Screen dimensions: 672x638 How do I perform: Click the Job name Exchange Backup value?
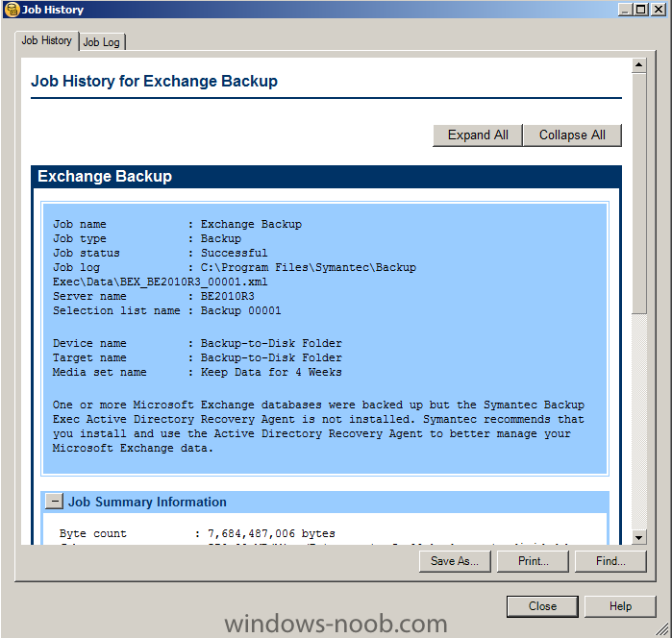coord(251,224)
